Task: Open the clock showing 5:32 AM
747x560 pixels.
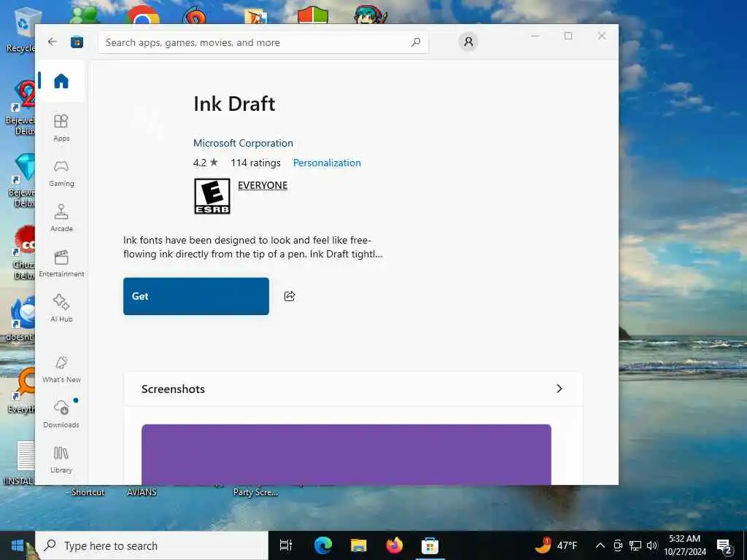Action: [x=684, y=545]
